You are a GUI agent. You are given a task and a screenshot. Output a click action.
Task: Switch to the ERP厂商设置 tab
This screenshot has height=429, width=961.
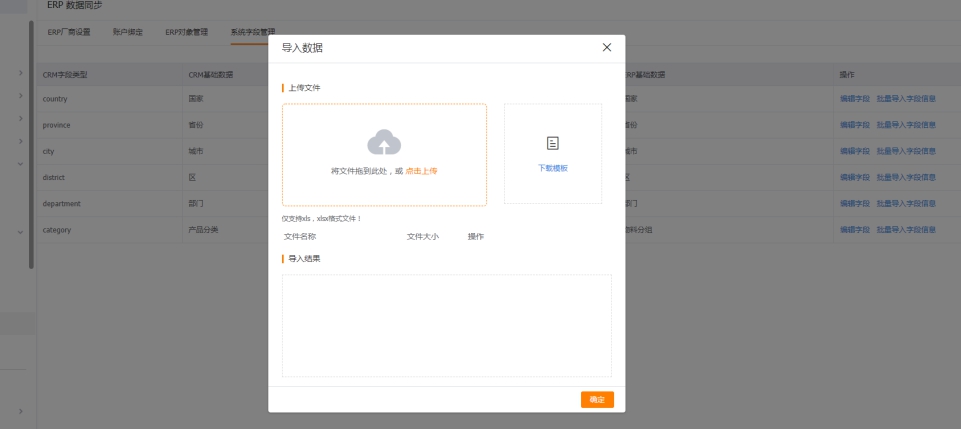point(69,32)
